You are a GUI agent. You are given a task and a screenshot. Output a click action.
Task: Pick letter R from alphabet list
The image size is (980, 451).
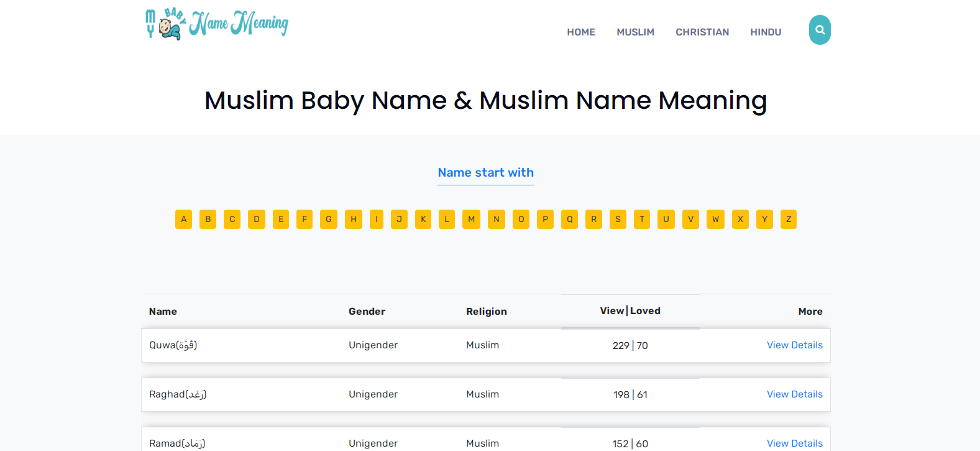pos(593,220)
